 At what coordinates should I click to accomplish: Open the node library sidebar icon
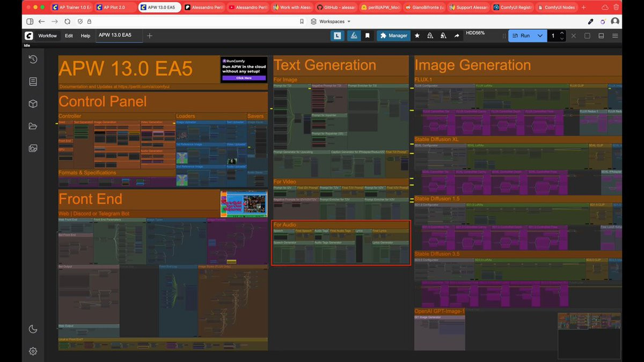pos(33,82)
